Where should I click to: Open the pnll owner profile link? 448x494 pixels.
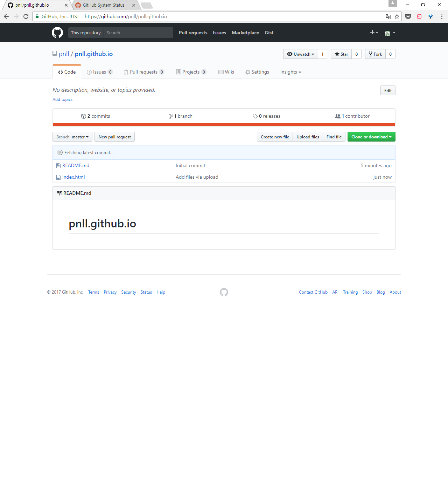64,54
